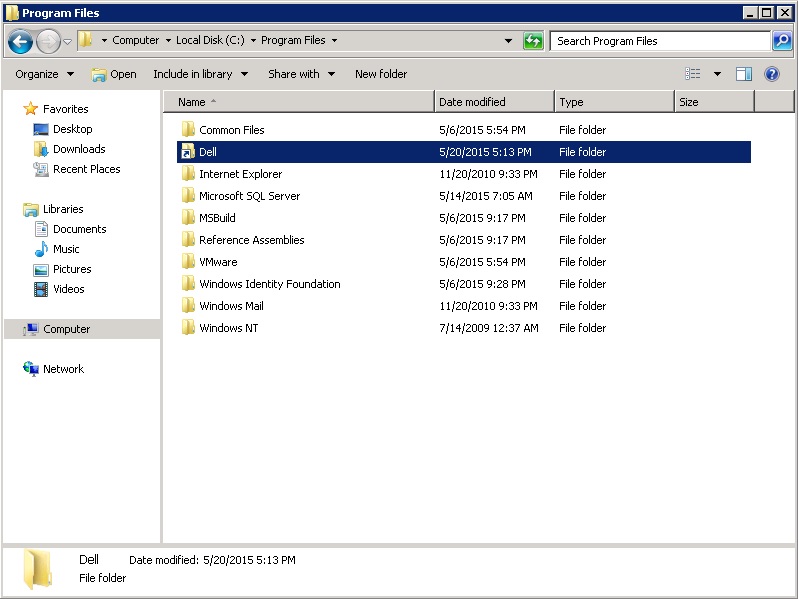Show the preview pane icon
This screenshot has height=599, width=798.
click(744, 74)
